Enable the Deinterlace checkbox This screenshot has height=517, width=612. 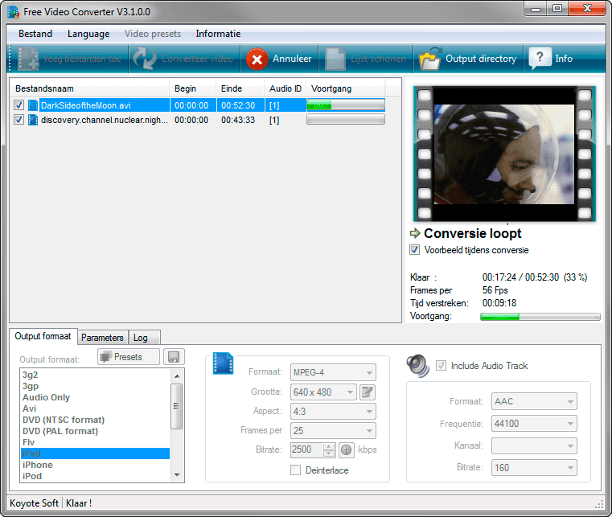point(295,470)
